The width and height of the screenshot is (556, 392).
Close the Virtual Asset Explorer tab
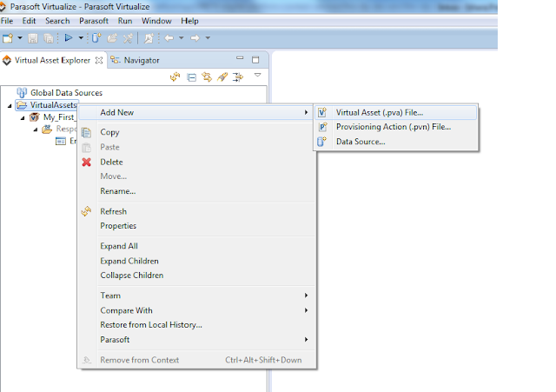(x=99, y=60)
